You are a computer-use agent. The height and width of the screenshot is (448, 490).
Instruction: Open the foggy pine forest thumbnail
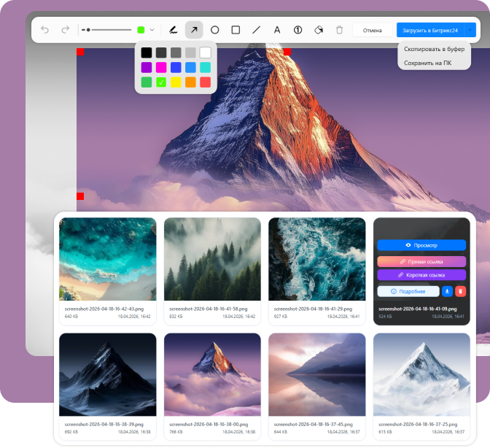click(212, 259)
